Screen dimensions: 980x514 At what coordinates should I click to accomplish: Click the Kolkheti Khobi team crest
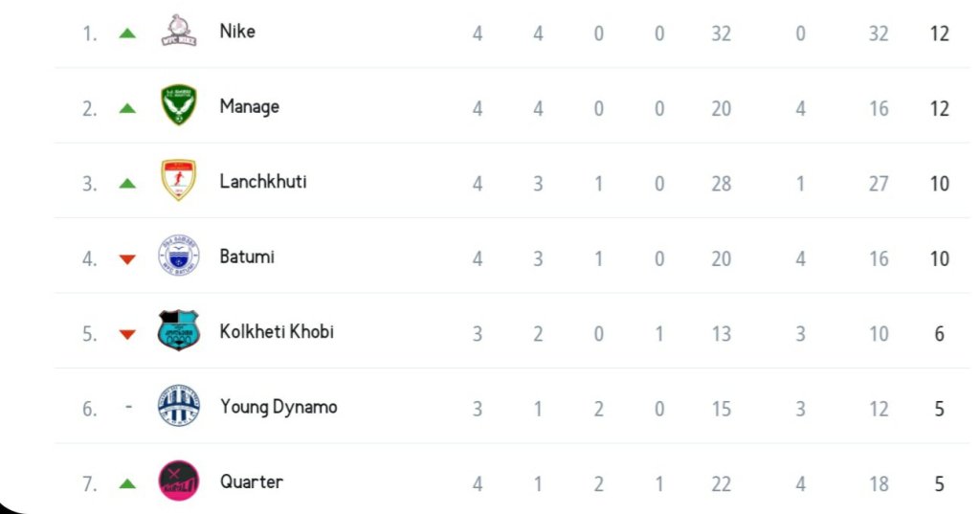coord(178,331)
